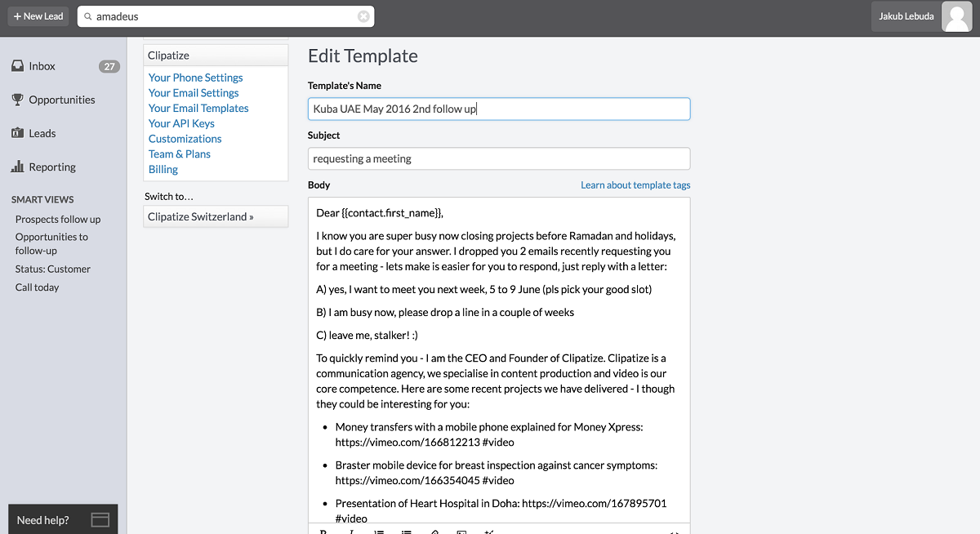The width and height of the screenshot is (980, 534).
Task: Click the Reporting bar chart icon
Action: click(17, 167)
